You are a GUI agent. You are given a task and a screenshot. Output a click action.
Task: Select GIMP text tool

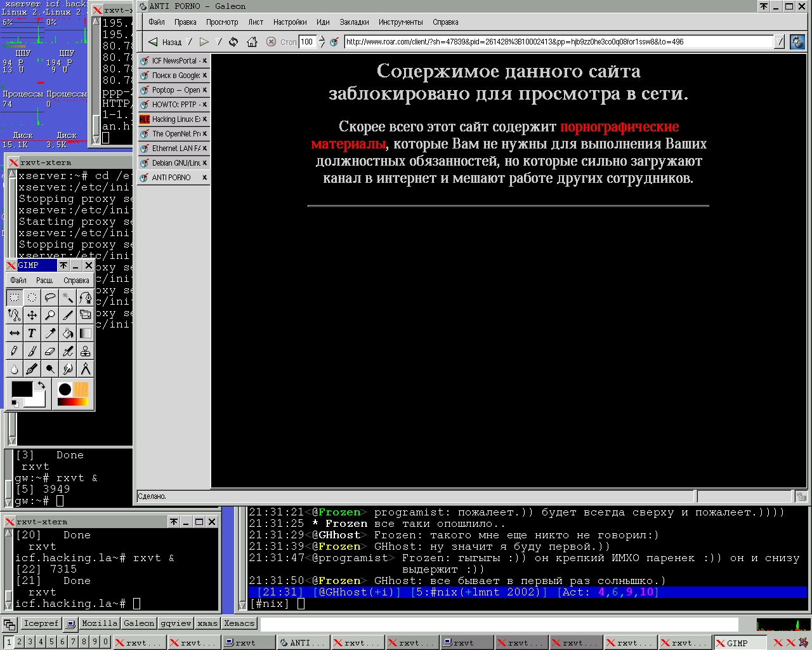click(32, 333)
